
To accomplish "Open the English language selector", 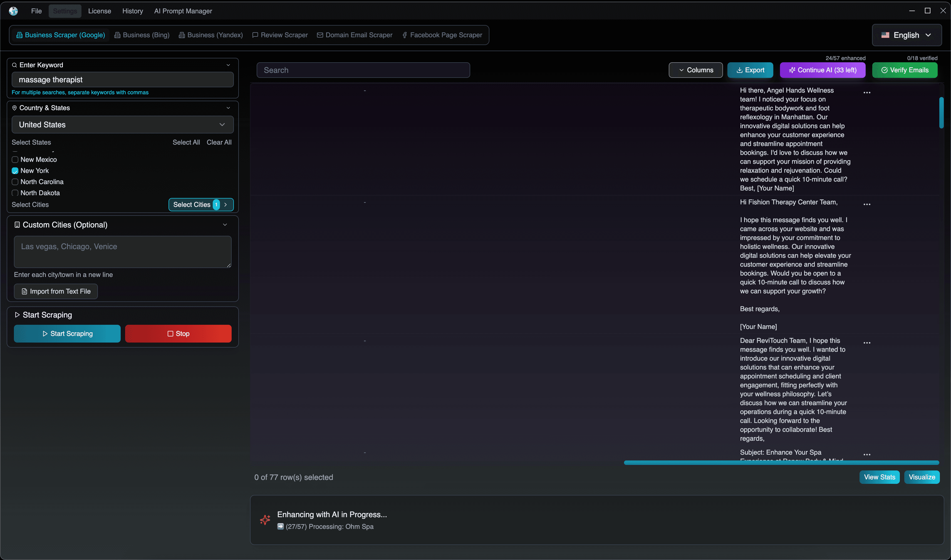I will pyautogui.click(x=907, y=35).
